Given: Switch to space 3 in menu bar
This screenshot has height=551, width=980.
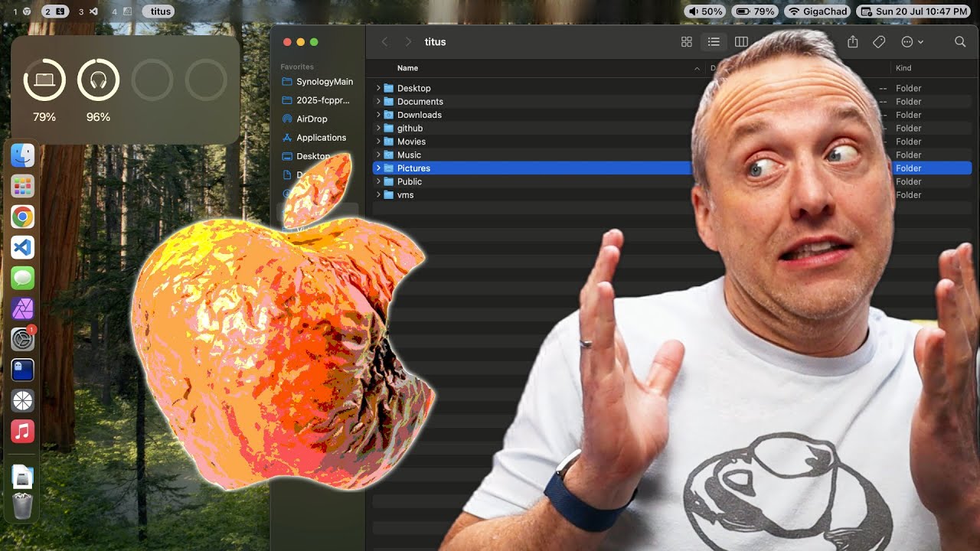Looking at the screenshot, I should pos(88,11).
